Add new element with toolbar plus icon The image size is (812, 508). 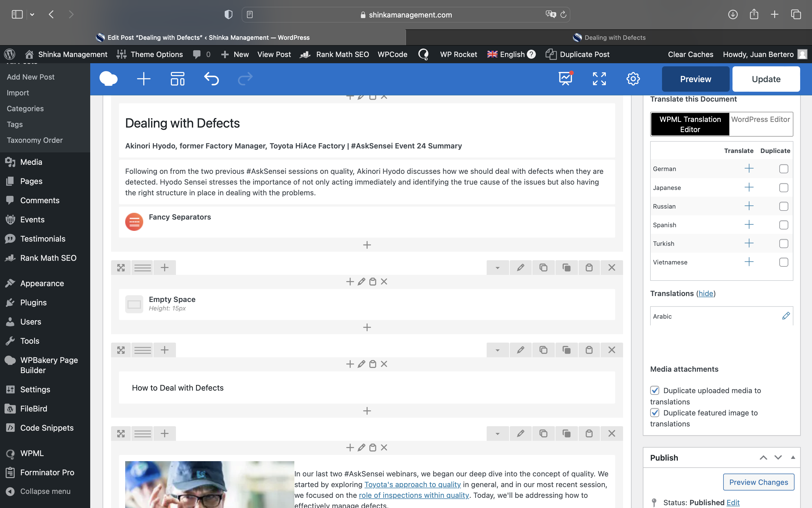(144, 79)
